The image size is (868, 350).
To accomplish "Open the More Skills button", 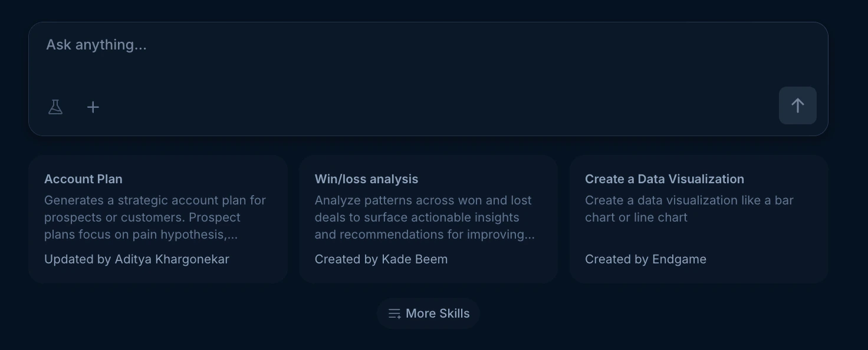I will pos(429,313).
